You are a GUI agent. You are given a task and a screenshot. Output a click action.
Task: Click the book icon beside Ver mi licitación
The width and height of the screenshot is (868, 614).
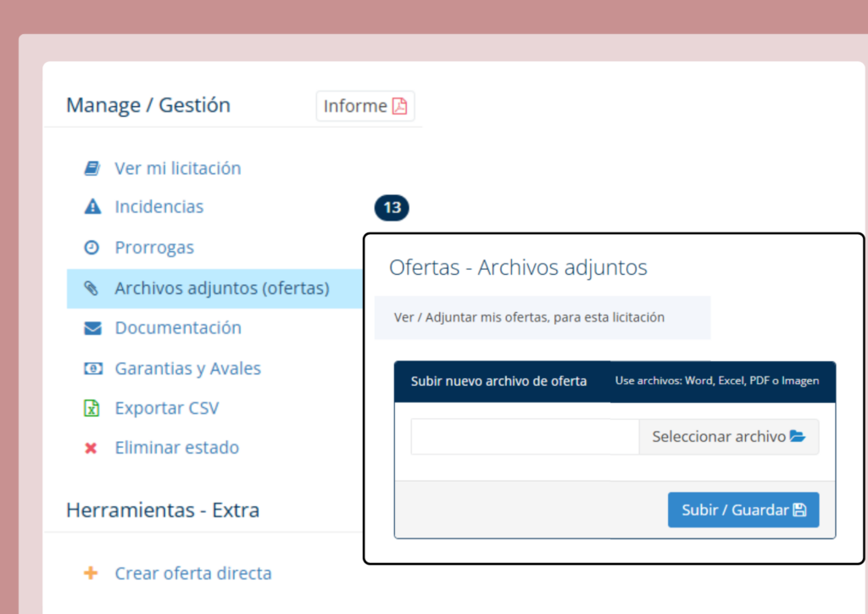92,168
